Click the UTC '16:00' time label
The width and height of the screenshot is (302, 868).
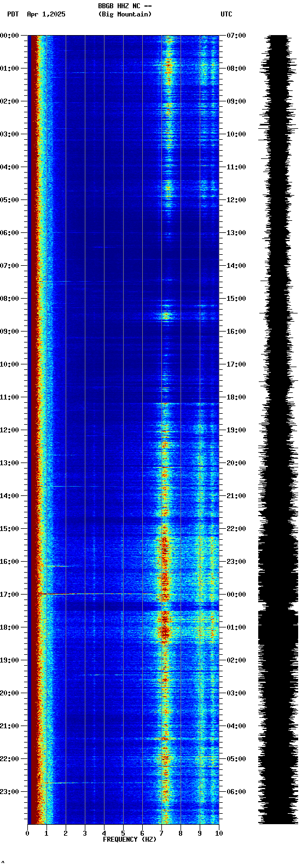coord(236,332)
